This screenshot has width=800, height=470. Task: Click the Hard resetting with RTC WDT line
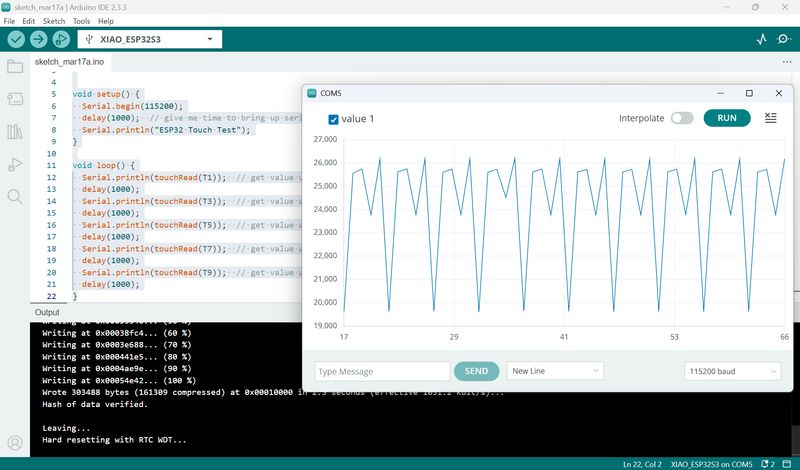pos(114,439)
